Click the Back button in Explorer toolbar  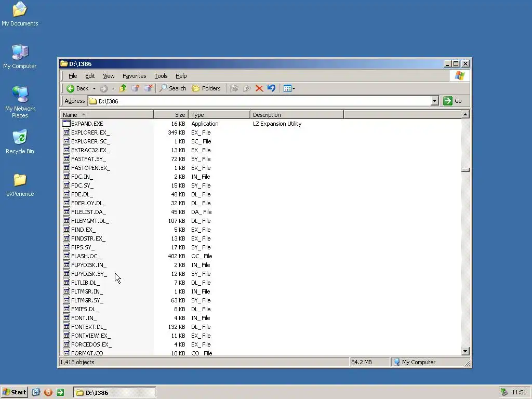pos(77,88)
